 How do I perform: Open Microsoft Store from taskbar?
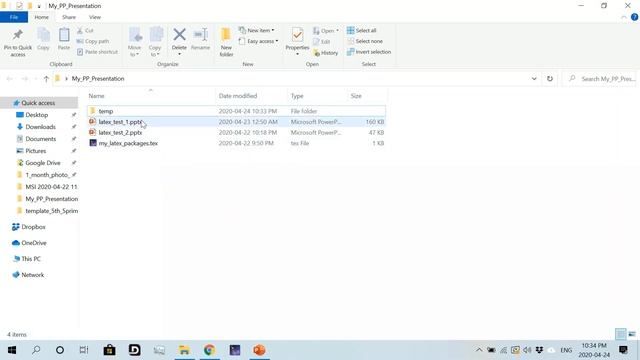[x=109, y=350]
